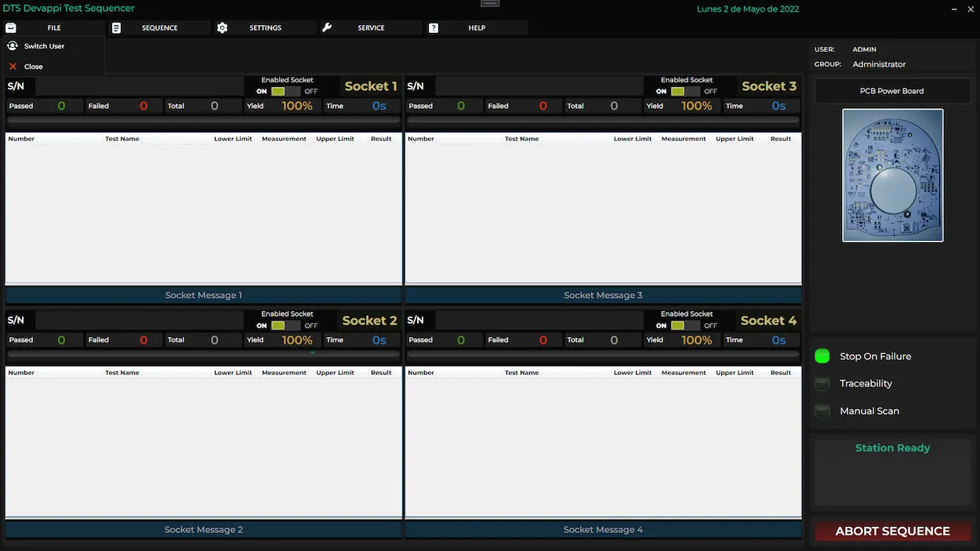Toggle the Enabled Socket switch for Socket 2

coord(285,325)
